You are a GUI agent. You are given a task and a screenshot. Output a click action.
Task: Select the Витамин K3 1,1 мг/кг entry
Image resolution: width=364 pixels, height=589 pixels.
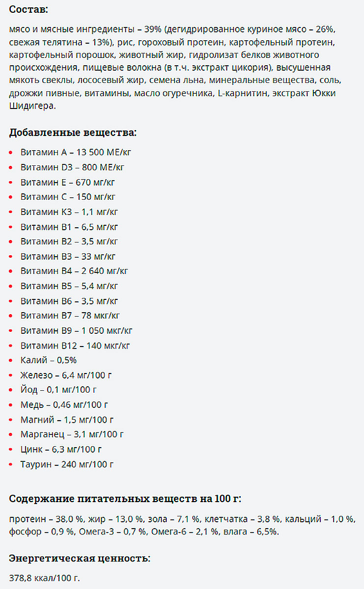point(69,212)
